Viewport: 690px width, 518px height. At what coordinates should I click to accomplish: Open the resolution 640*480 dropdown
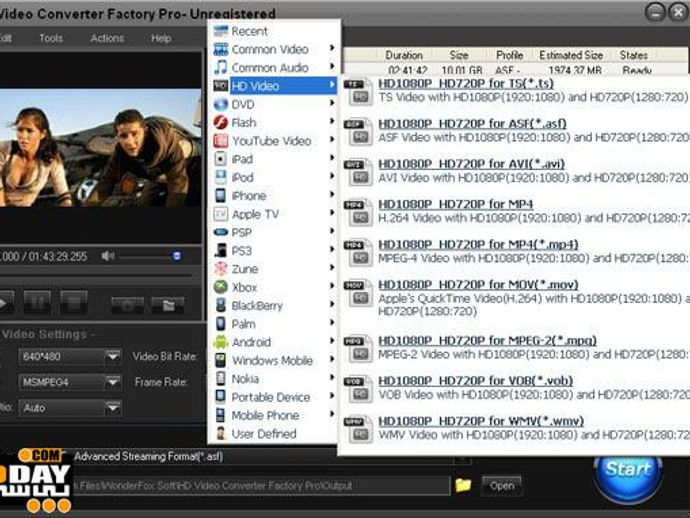113,356
